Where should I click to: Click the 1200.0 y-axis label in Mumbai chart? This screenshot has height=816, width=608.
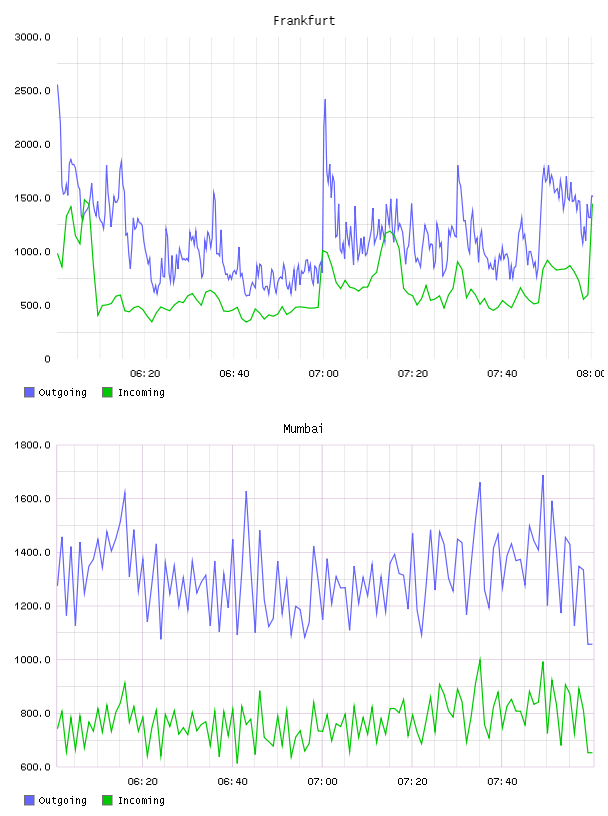pyautogui.click(x=33, y=606)
